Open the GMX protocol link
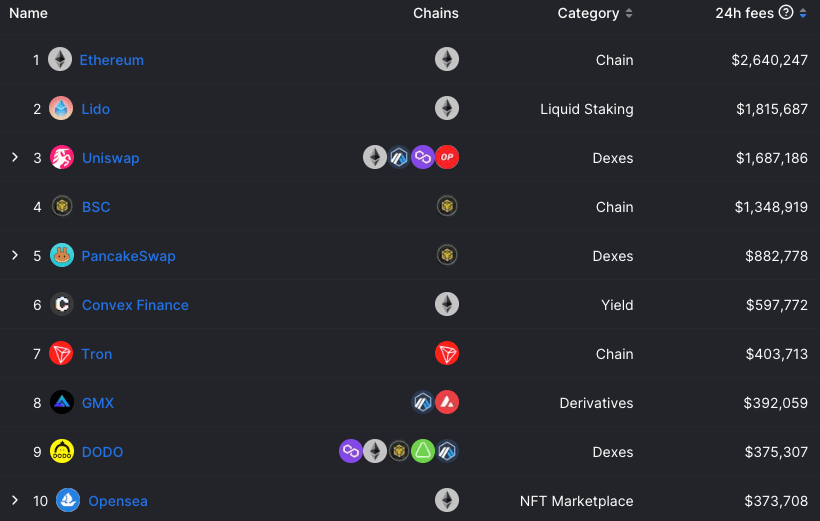The height and width of the screenshot is (521, 820). (98, 403)
